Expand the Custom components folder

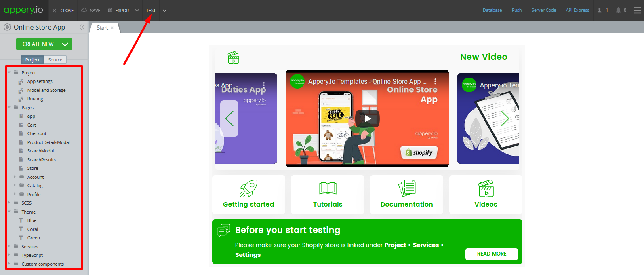(9, 264)
